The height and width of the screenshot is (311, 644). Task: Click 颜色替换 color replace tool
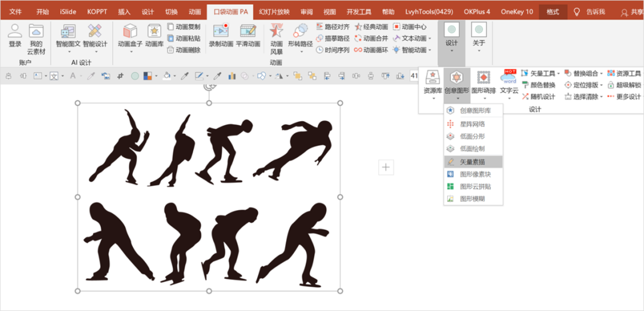coord(538,85)
